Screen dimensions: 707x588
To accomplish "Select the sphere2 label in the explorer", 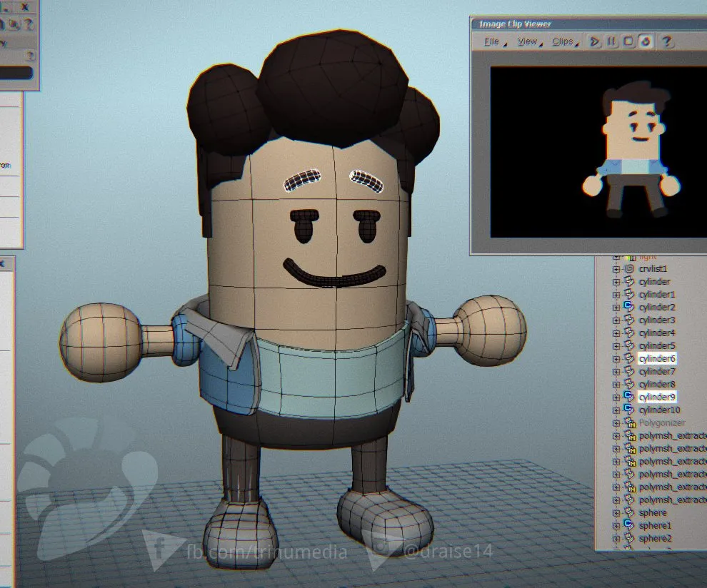I will point(655,539).
